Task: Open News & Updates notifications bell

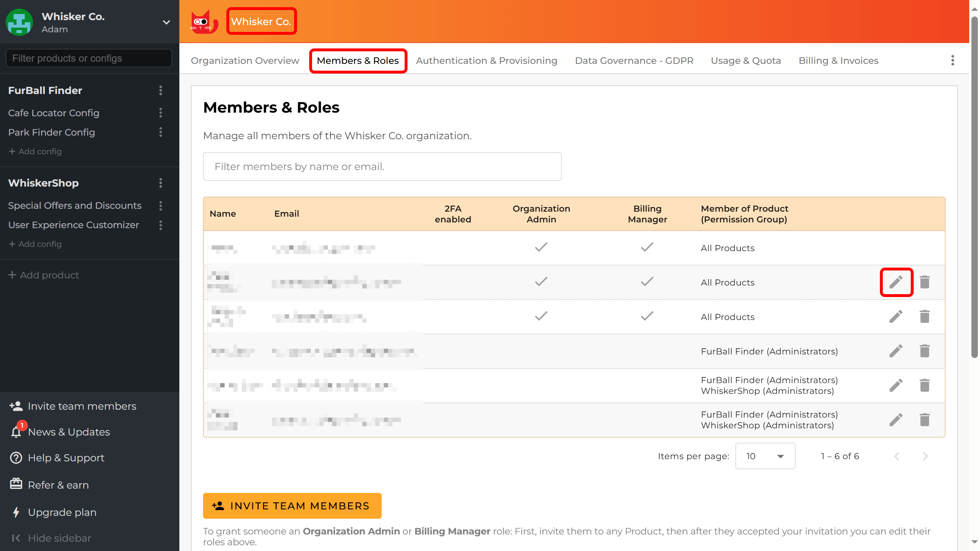Action: 15,432
